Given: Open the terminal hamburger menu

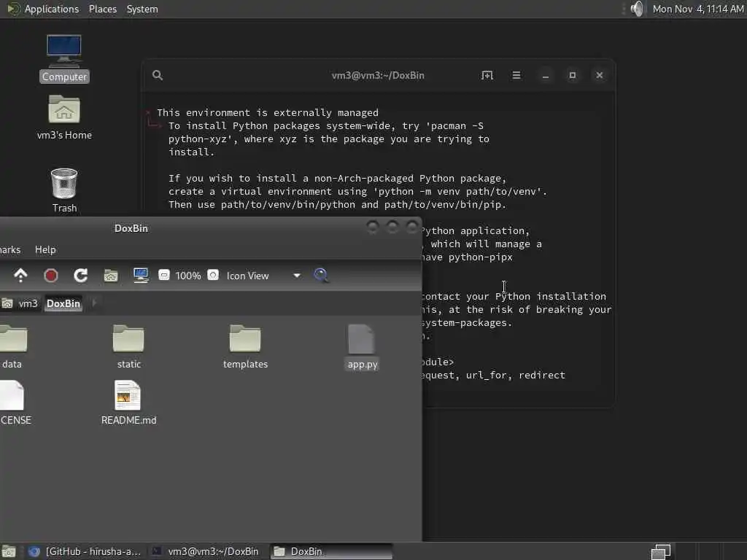Looking at the screenshot, I should 516,75.
